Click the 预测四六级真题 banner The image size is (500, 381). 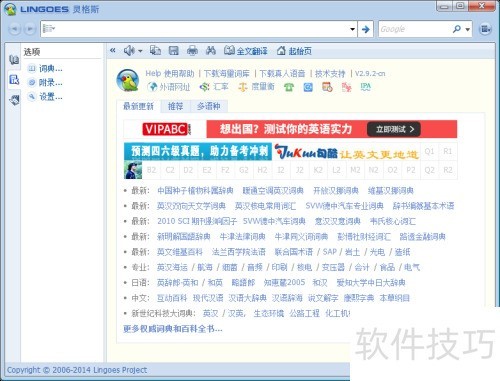pyautogui.click(x=198, y=151)
